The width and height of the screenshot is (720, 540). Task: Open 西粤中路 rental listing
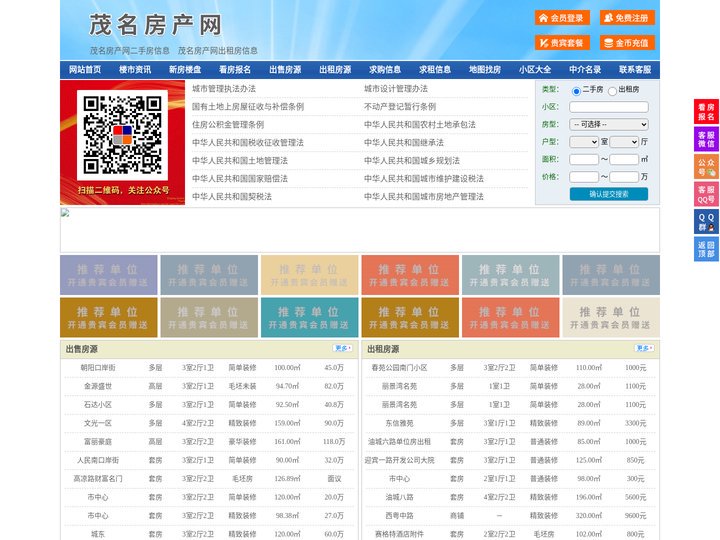[x=399, y=515]
